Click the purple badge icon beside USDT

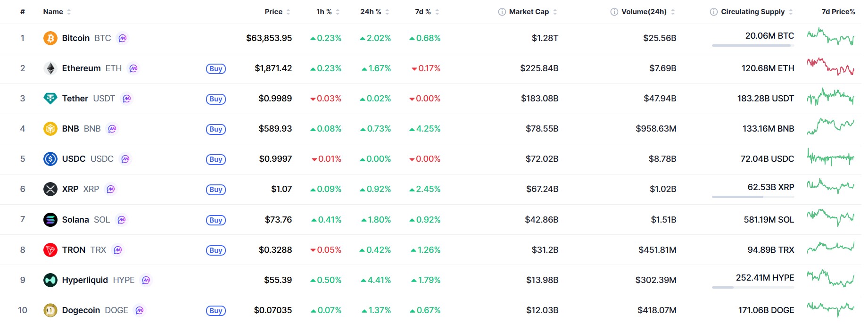click(x=127, y=99)
